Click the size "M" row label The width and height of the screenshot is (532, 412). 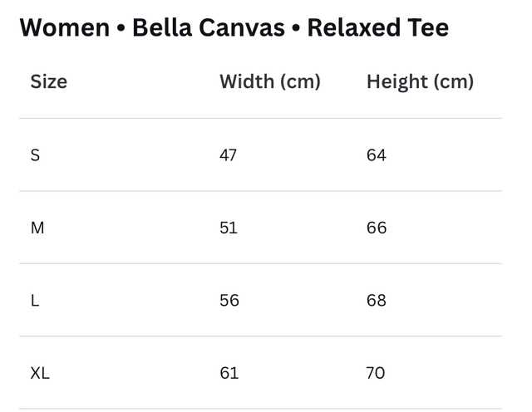(37, 228)
